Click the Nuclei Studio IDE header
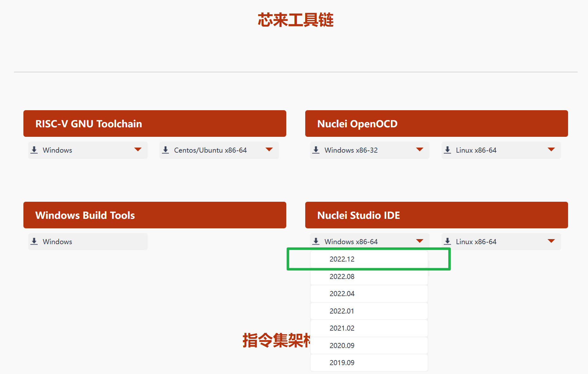This screenshot has width=588, height=374. [436, 215]
